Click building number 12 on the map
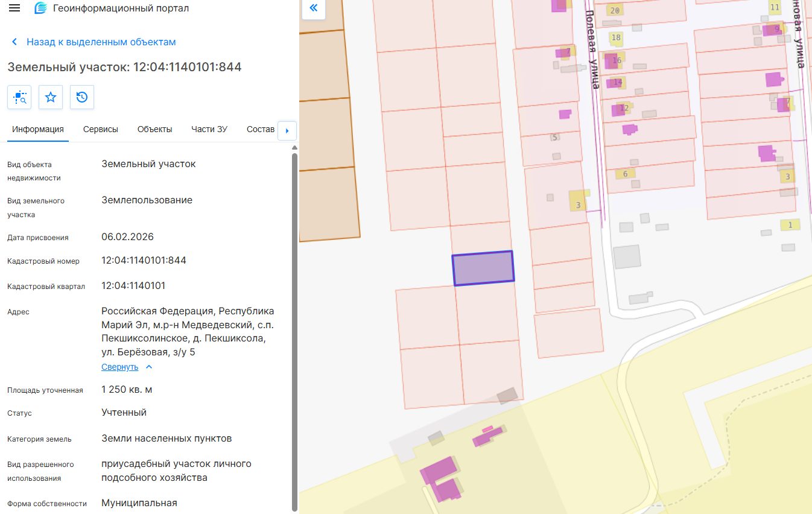The width and height of the screenshot is (812, 514). [624, 108]
